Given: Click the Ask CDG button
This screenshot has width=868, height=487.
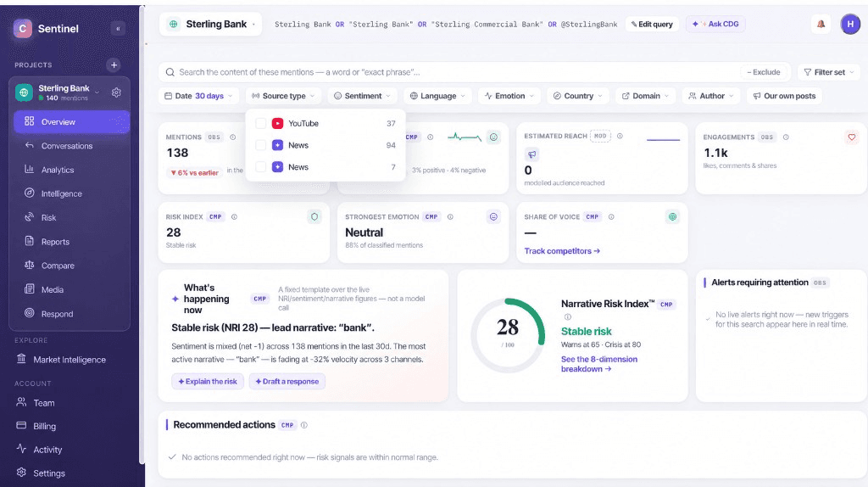Looking at the screenshot, I should (x=715, y=24).
